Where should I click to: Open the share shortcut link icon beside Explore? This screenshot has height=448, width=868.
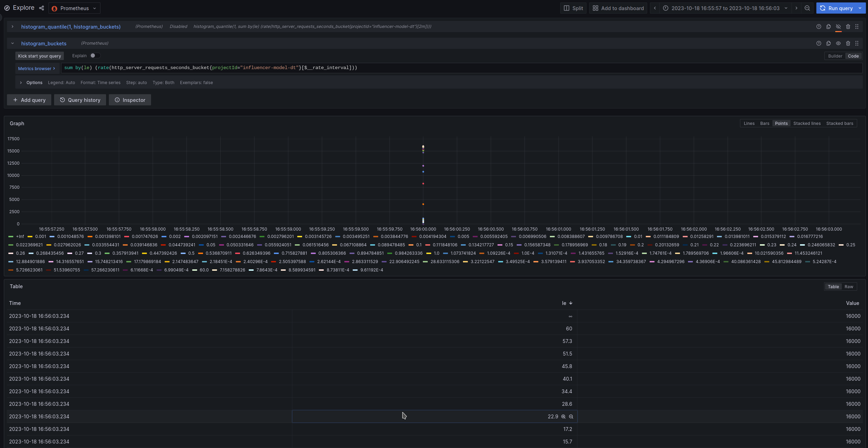(x=42, y=8)
